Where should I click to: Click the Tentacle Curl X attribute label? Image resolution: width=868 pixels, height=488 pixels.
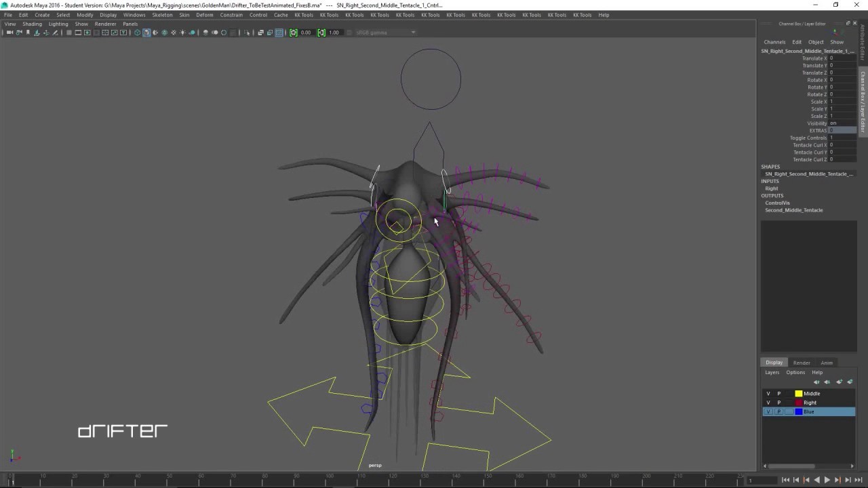810,145
